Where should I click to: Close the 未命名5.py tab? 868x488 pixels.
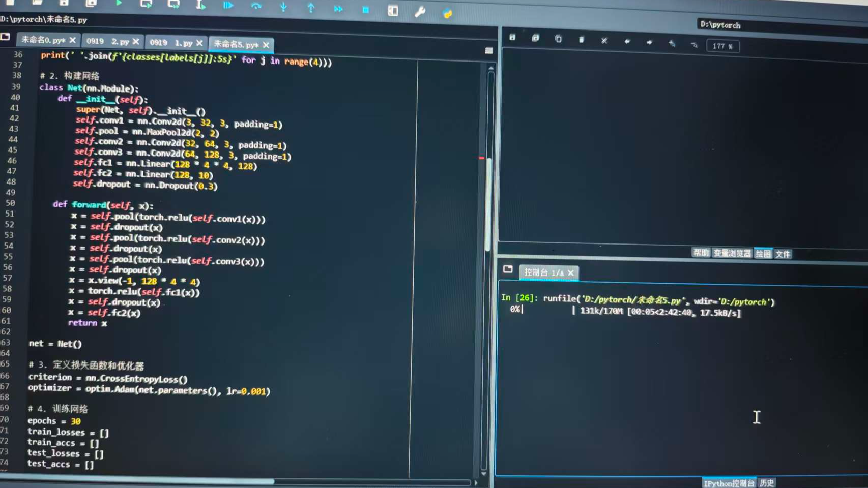click(266, 45)
